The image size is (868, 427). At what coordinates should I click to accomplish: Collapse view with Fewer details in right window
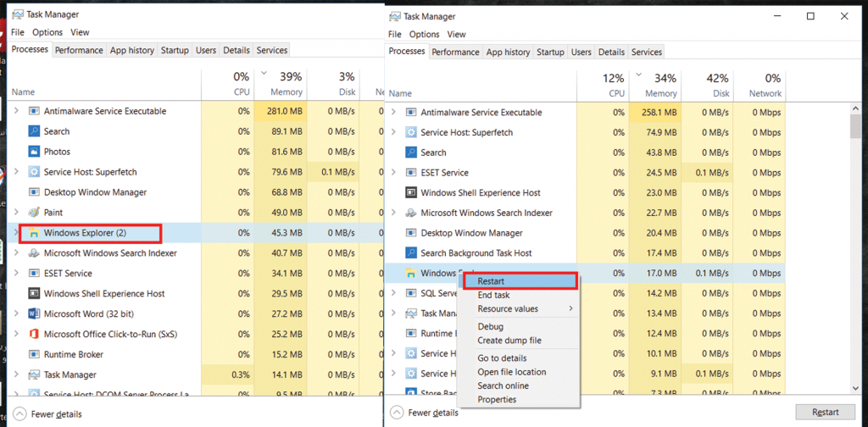point(424,413)
